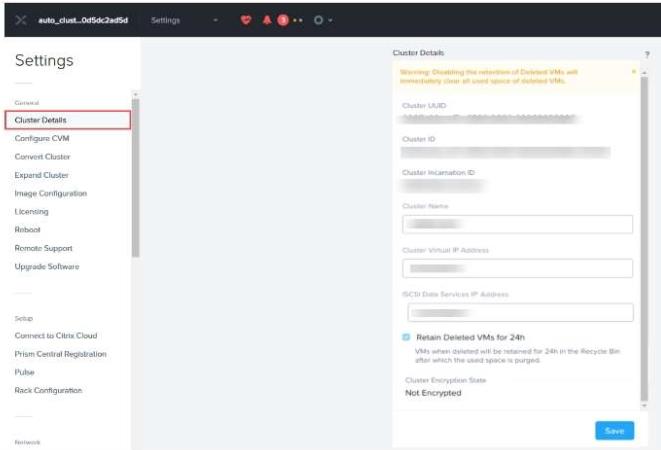Click the Nutanix X logo icon
Viewport: 661px width, 450px height.
coord(22,20)
